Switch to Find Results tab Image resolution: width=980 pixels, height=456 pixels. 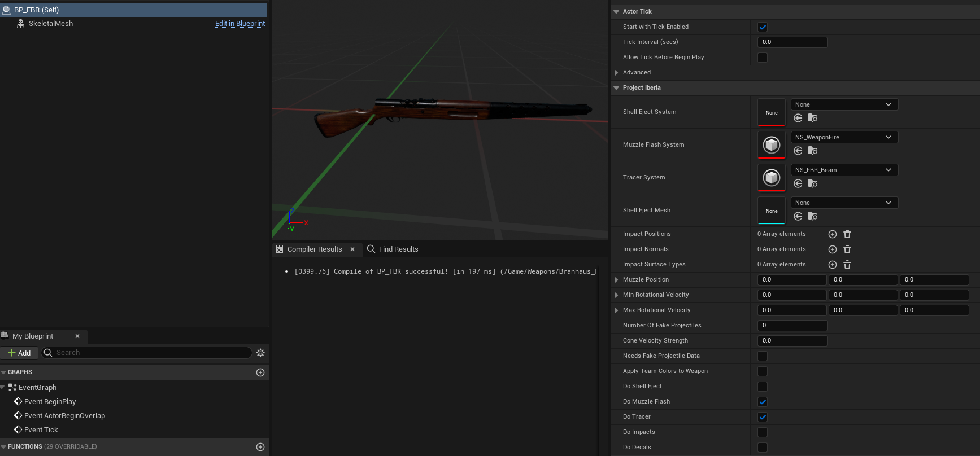393,249
